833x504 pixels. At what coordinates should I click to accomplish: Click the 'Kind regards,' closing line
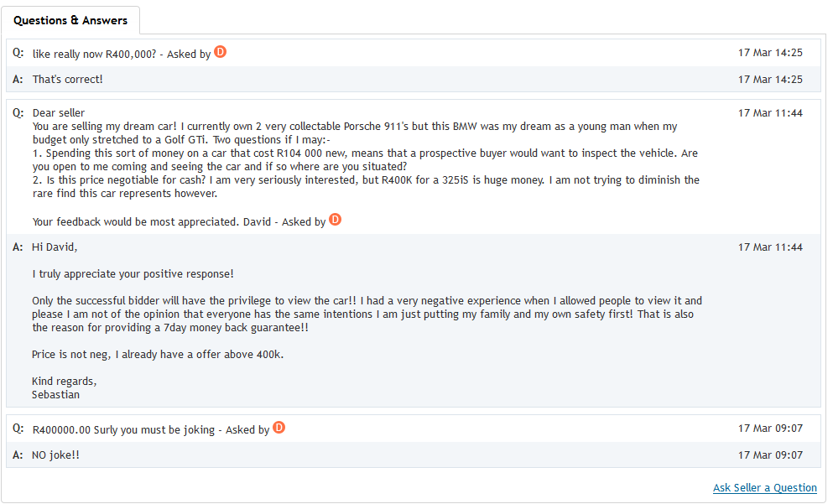(65, 382)
